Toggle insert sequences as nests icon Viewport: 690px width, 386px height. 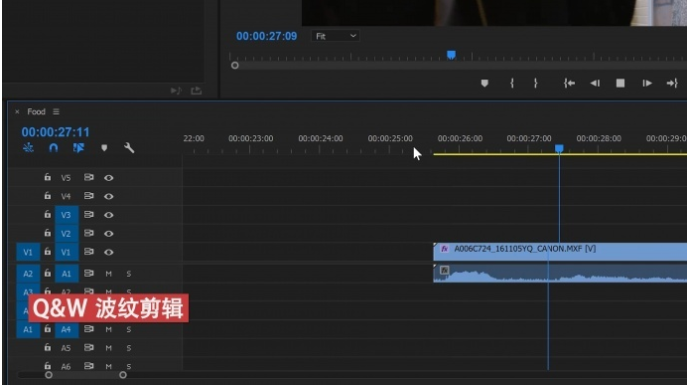[28, 148]
